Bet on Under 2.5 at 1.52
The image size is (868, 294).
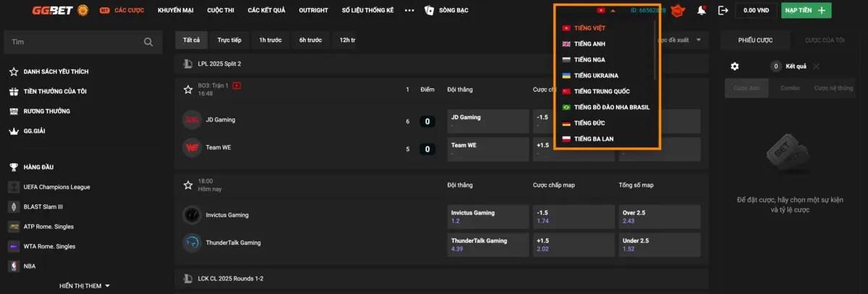click(659, 244)
